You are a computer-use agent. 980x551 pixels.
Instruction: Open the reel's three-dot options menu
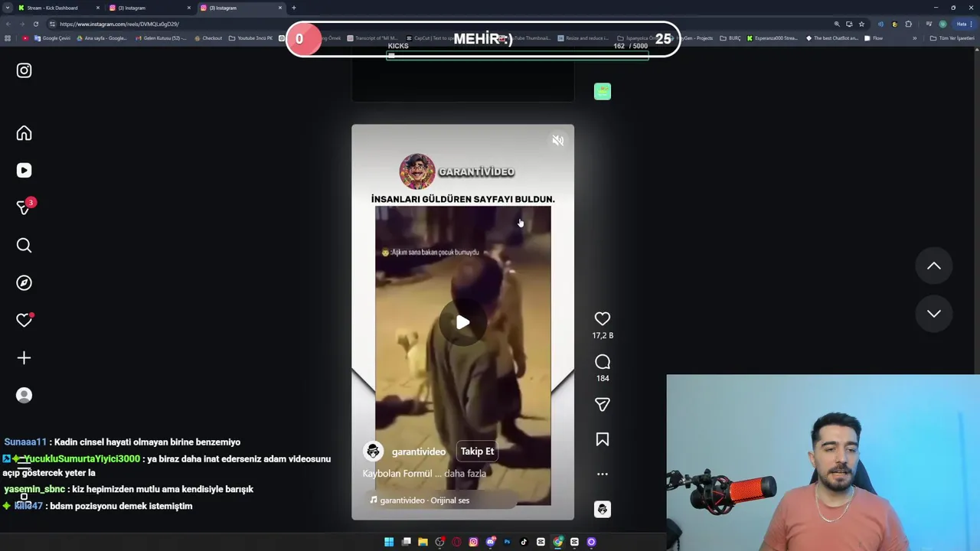[x=603, y=474]
